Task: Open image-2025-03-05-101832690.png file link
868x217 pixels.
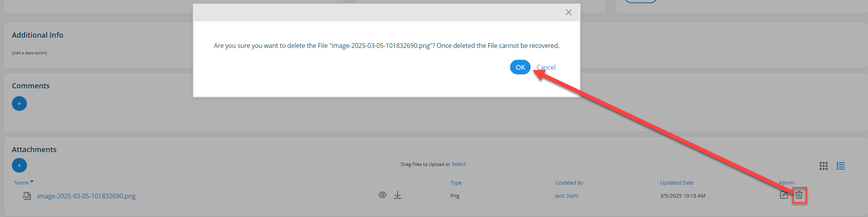Action: coord(86,196)
